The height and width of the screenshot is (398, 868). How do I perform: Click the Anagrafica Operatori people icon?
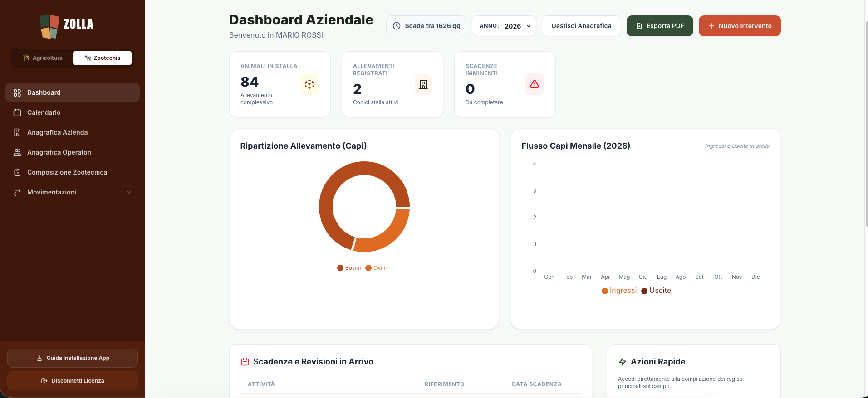click(x=17, y=152)
